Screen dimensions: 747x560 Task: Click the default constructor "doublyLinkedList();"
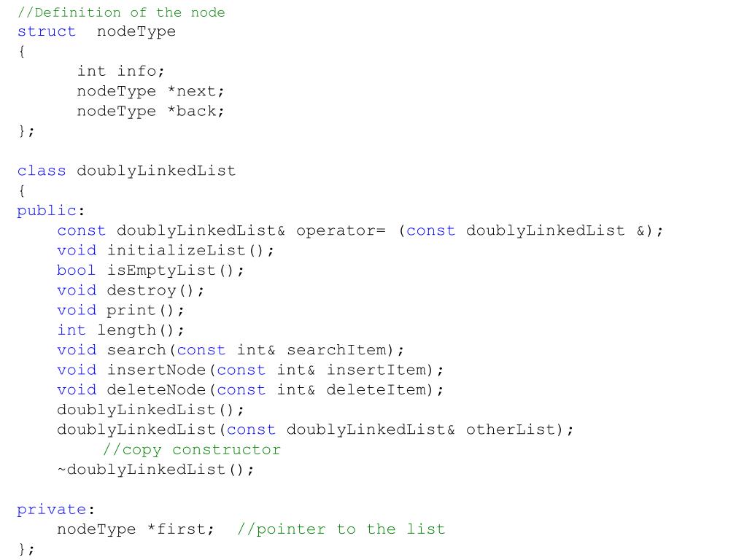coord(150,411)
